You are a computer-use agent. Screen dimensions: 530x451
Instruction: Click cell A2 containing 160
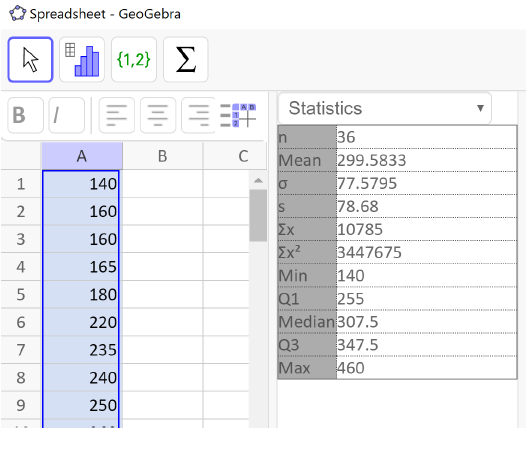click(x=81, y=212)
